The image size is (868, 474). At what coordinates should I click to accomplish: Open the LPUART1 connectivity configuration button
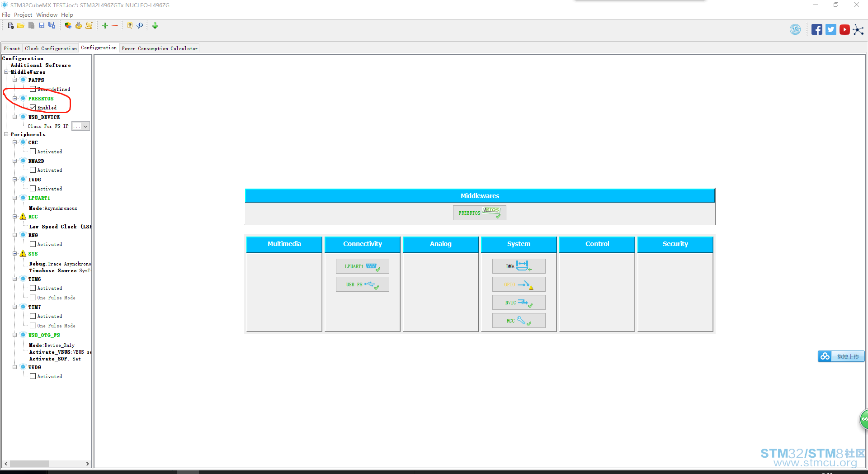tap(363, 266)
